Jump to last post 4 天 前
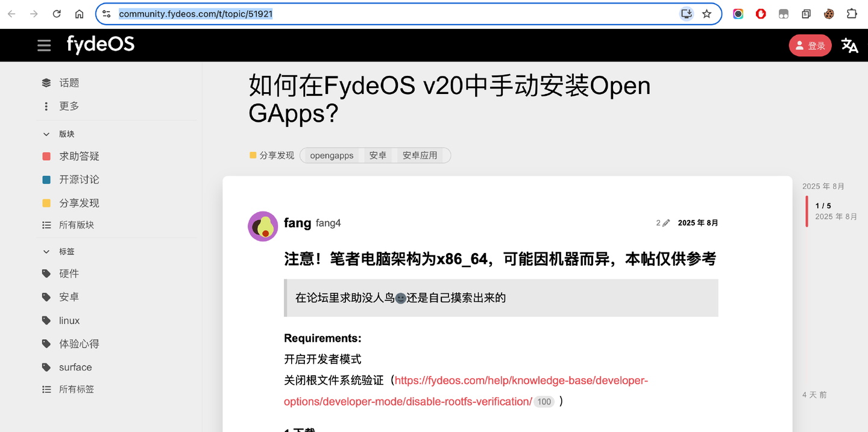Screen dimensions: 868x432 coord(814,395)
